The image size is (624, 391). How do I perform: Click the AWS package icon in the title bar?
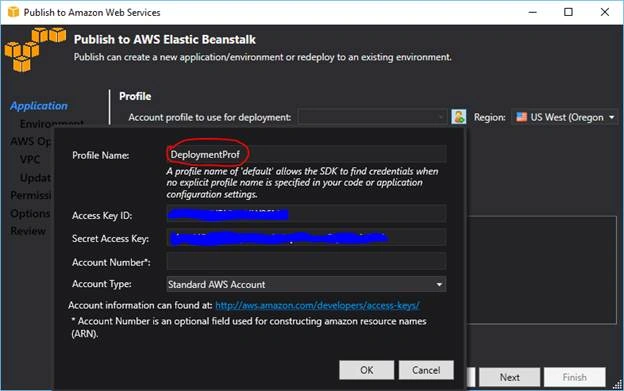tap(13, 12)
